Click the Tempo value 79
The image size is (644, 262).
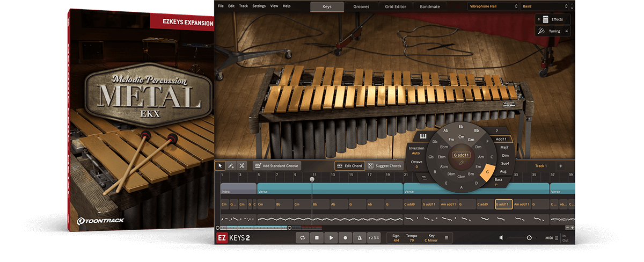click(x=411, y=240)
